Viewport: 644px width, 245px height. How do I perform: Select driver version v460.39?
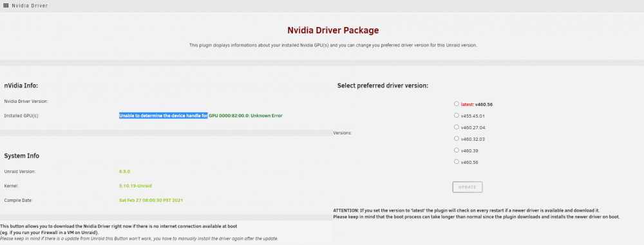click(x=457, y=150)
